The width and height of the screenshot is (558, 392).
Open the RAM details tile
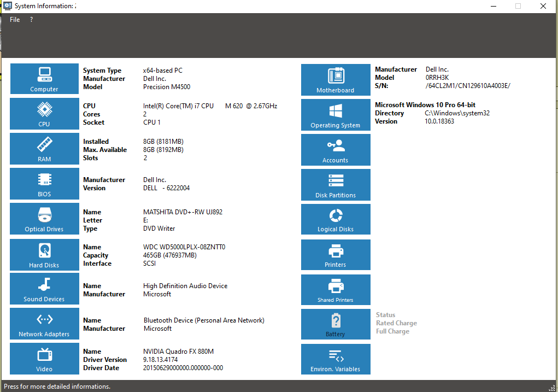point(44,149)
